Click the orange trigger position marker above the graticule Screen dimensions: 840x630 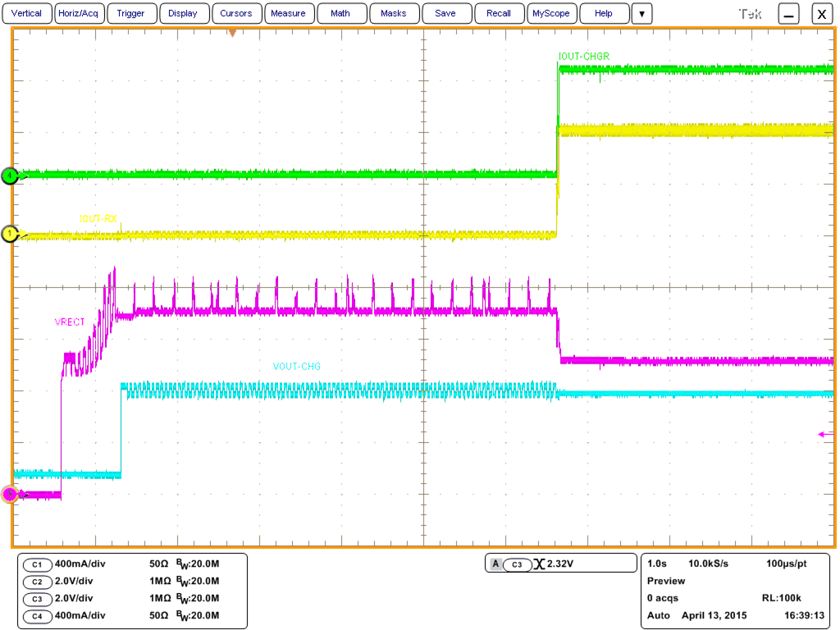234,34
